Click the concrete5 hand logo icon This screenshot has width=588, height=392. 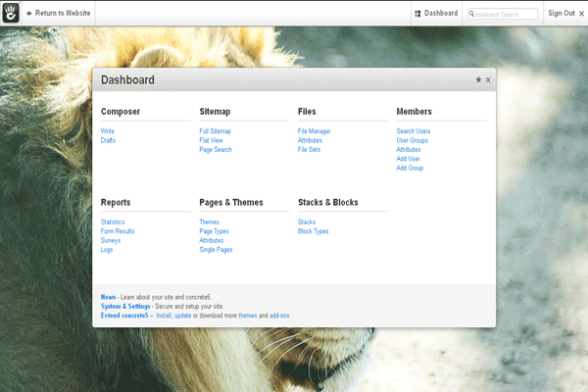[12, 13]
